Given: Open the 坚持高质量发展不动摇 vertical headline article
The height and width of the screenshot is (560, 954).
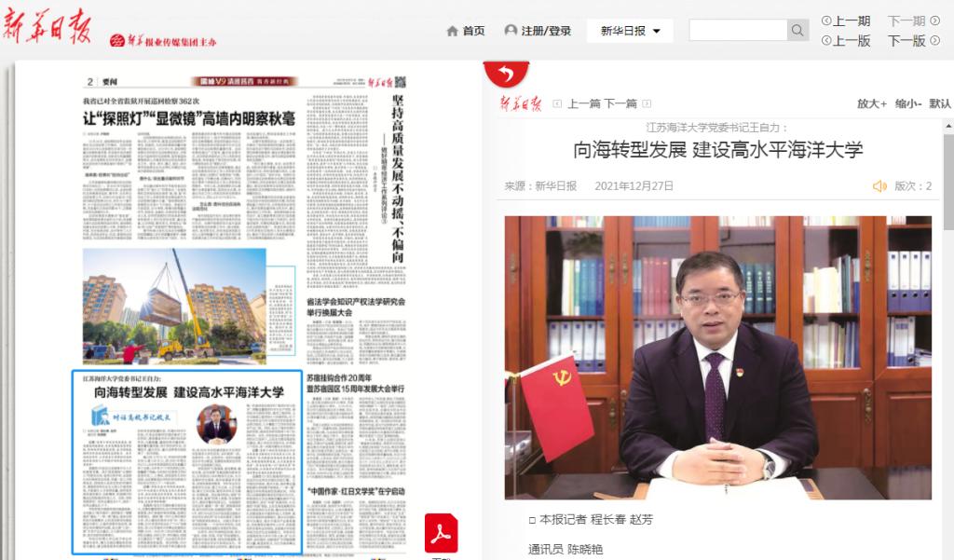Looking at the screenshot, I should tap(398, 168).
